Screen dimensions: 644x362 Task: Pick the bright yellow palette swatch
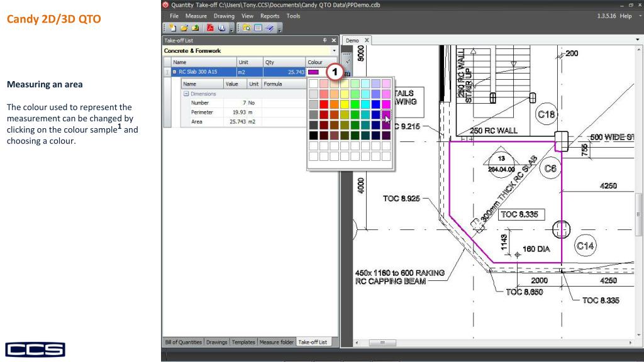click(345, 104)
